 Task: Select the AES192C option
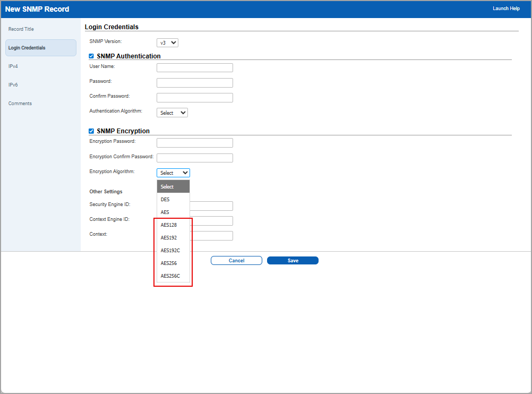(170, 250)
